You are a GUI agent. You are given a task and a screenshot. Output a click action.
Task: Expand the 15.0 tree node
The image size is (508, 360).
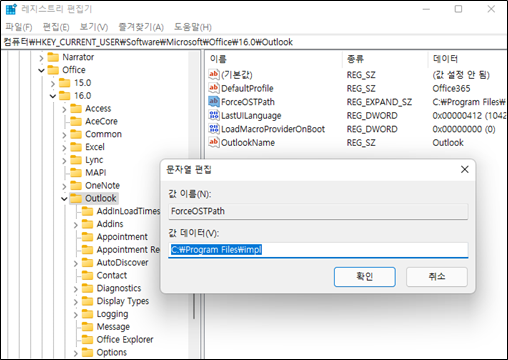53,83
